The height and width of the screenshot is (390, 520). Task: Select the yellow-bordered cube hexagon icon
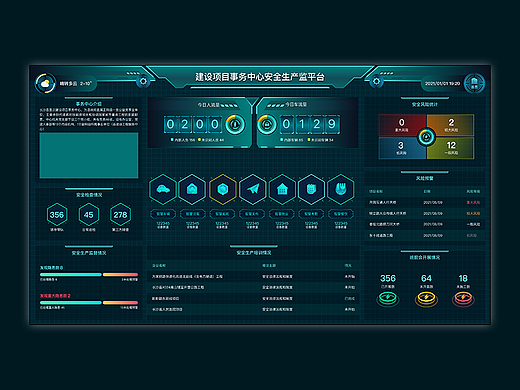click(223, 189)
